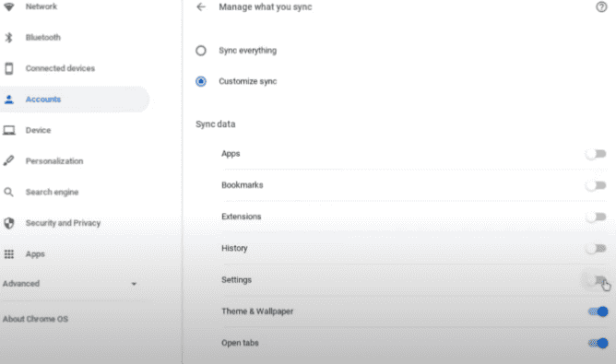The image size is (616, 364).
Task: Click the 'Apps' label under Sync data
Action: click(231, 154)
